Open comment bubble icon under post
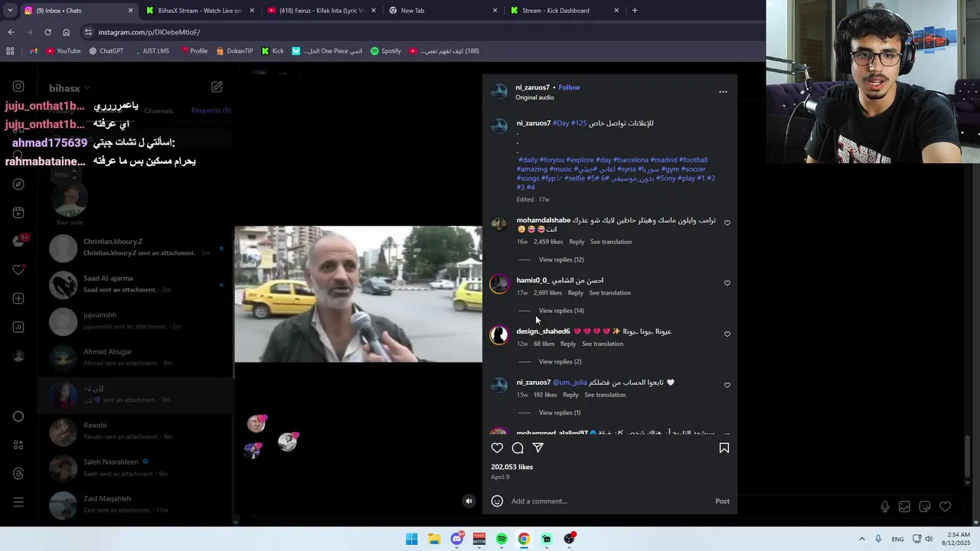 coord(518,448)
